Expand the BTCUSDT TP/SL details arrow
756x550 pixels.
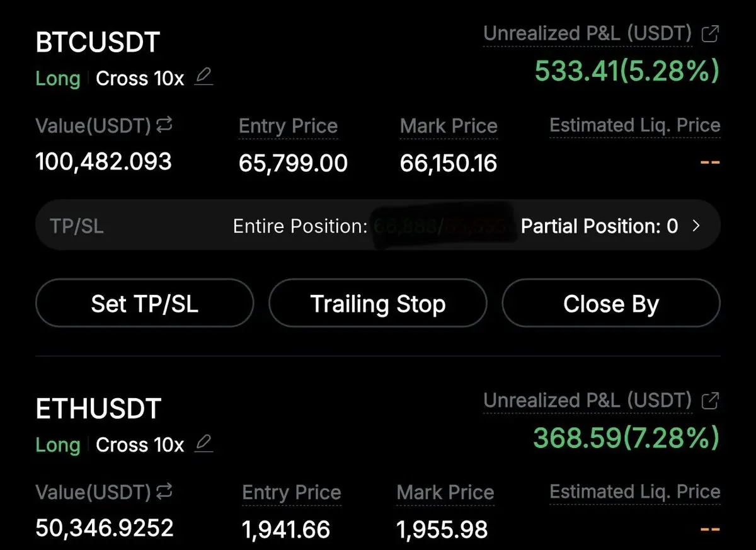pos(696,226)
